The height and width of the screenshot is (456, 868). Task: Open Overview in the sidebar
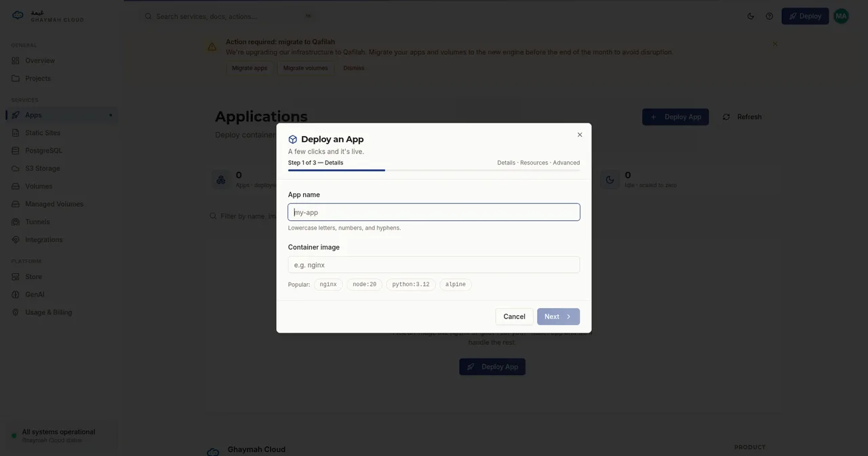62,61
